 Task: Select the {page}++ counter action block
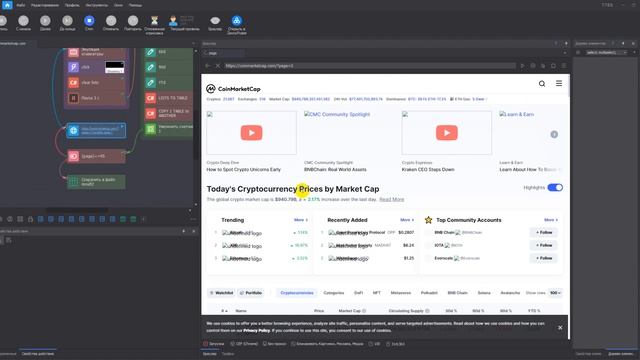[x=96, y=156]
